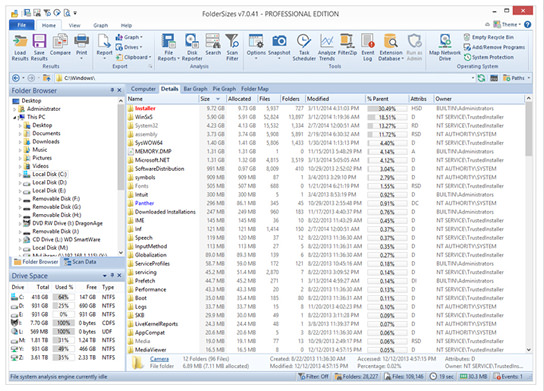544x391 pixels.
Task: Open Add/Remove Programs
Action: tap(494, 47)
